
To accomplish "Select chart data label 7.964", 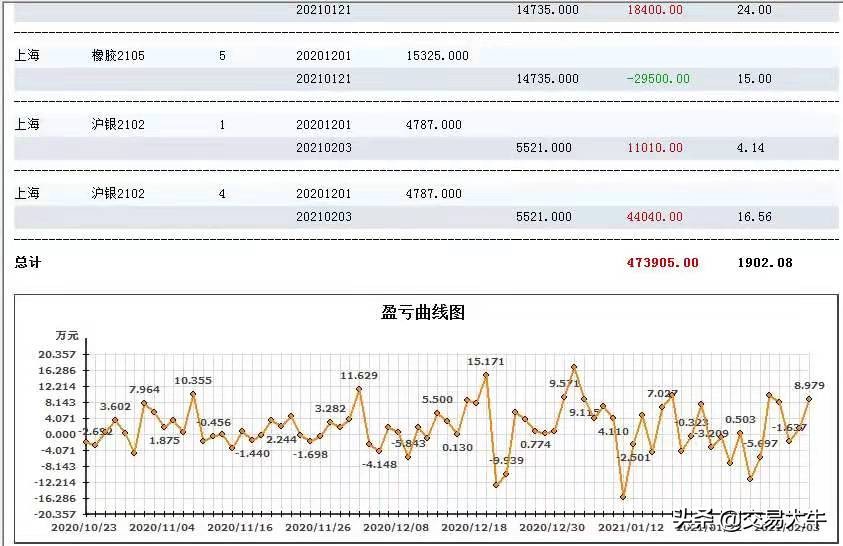I will tap(144, 390).
